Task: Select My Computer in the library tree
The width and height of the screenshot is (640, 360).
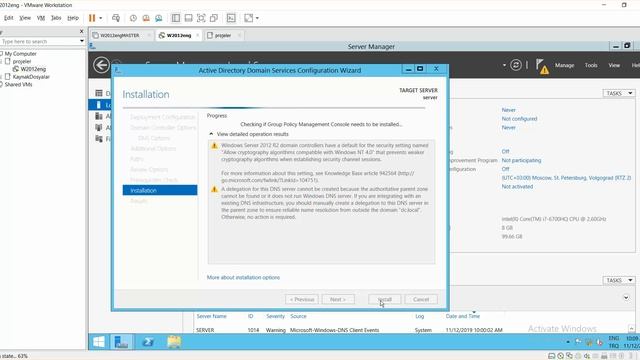Action: click(x=20, y=53)
